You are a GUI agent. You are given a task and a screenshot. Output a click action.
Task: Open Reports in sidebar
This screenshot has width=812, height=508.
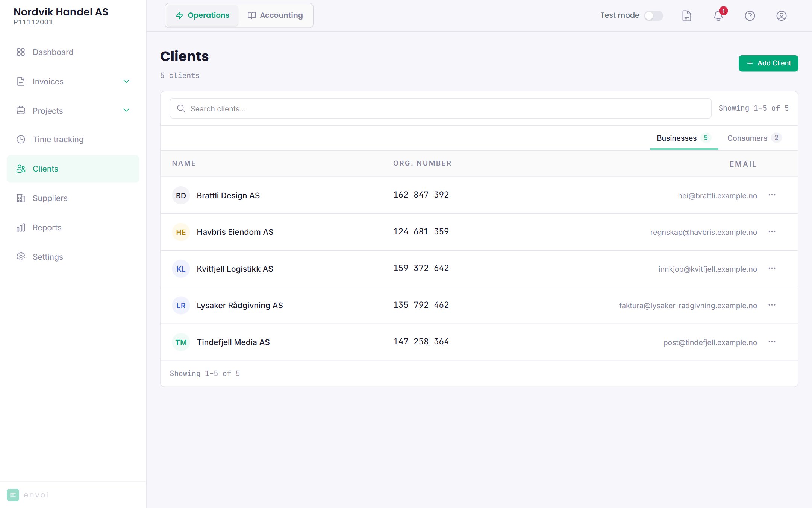click(x=73, y=227)
